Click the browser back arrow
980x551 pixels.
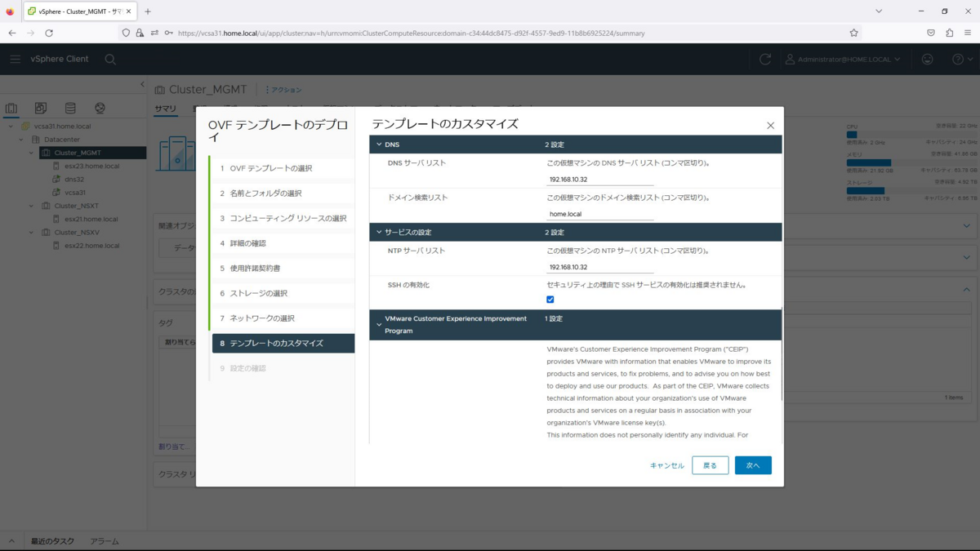11,33
